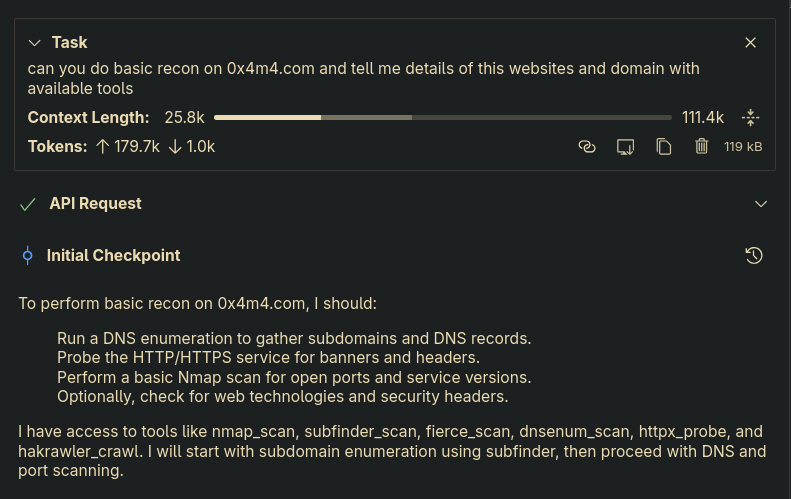791x499 pixels.
Task: Click the Initial Checkpoint label
Action: pos(113,256)
